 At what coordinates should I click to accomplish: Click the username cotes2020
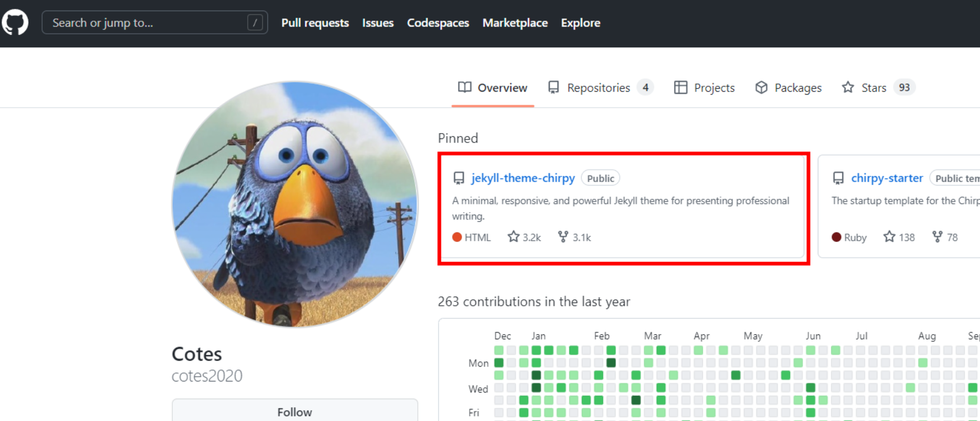207,376
